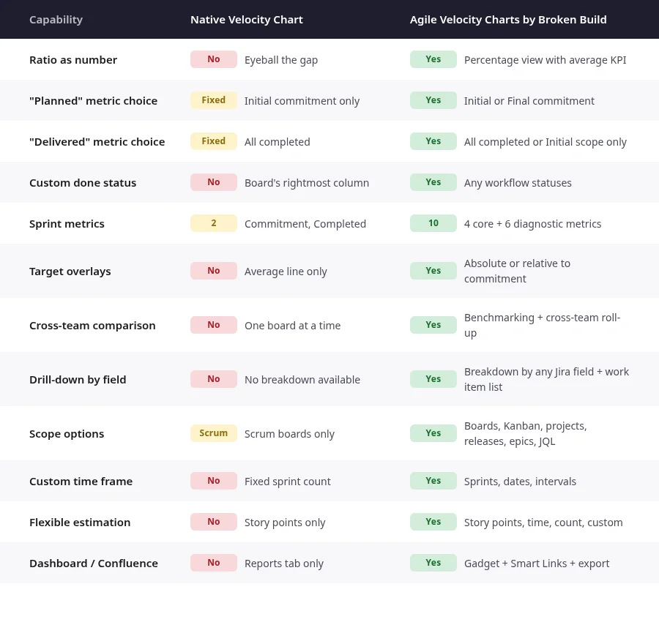Click the Native Velocity Chart column header
The height and width of the screenshot is (644, 659).
point(247,20)
